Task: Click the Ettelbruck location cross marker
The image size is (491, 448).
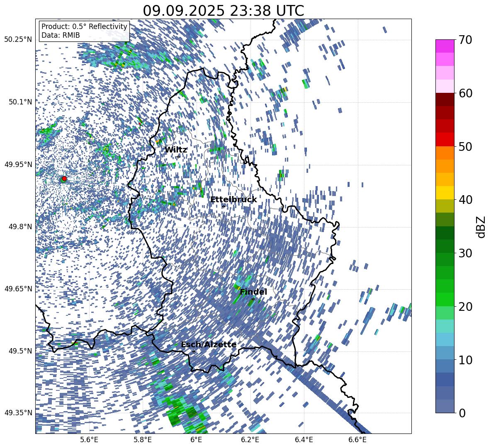Action: (x=224, y=206)
